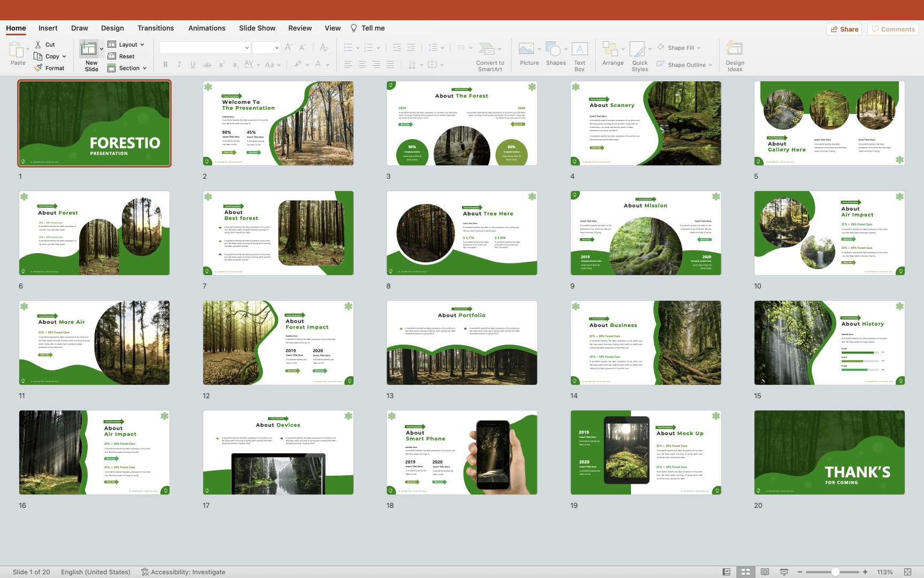Screen dimensions: 924x578
Task: Toggle italic formatting
Action: tap(179, 65)
